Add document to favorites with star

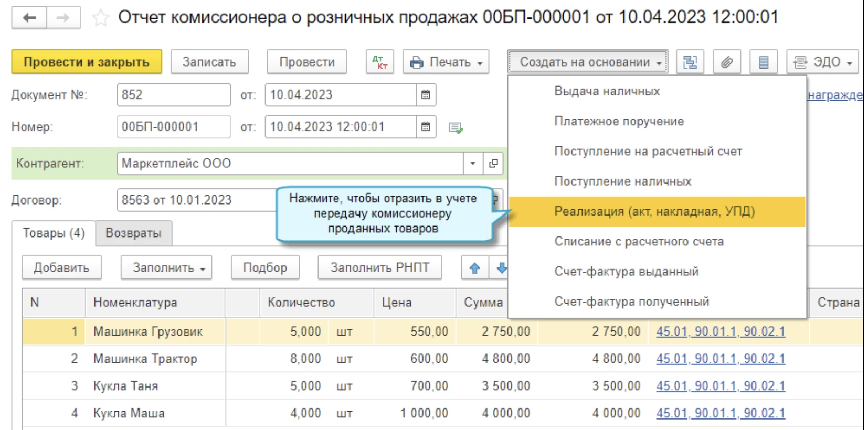click(100, 18)
